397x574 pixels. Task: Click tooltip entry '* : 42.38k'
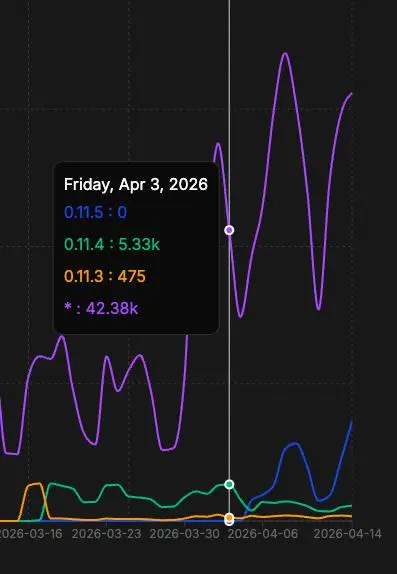(101, 308)
